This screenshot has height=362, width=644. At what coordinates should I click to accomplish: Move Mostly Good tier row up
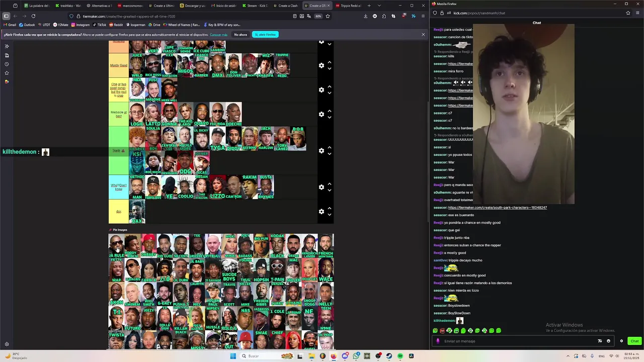click(x=330, y=62)
